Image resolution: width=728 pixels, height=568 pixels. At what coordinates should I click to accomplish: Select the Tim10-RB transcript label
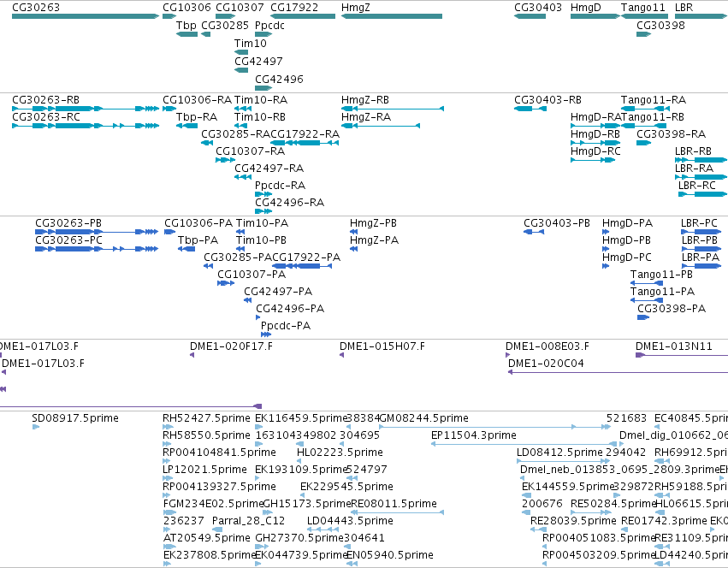(x=260, y=116)
